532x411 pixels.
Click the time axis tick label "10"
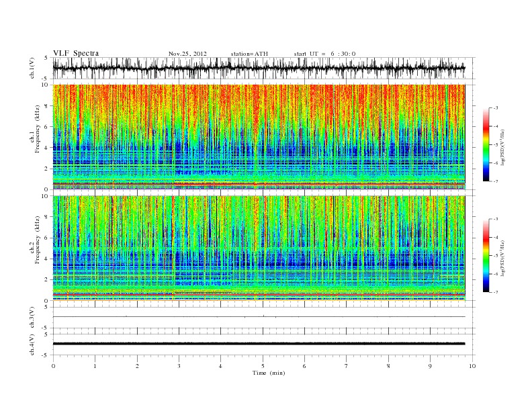coord(472,366)
